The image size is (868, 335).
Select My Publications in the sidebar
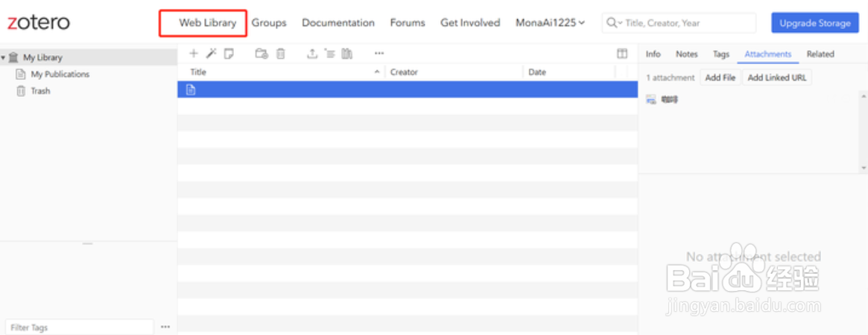click(60, 75)
